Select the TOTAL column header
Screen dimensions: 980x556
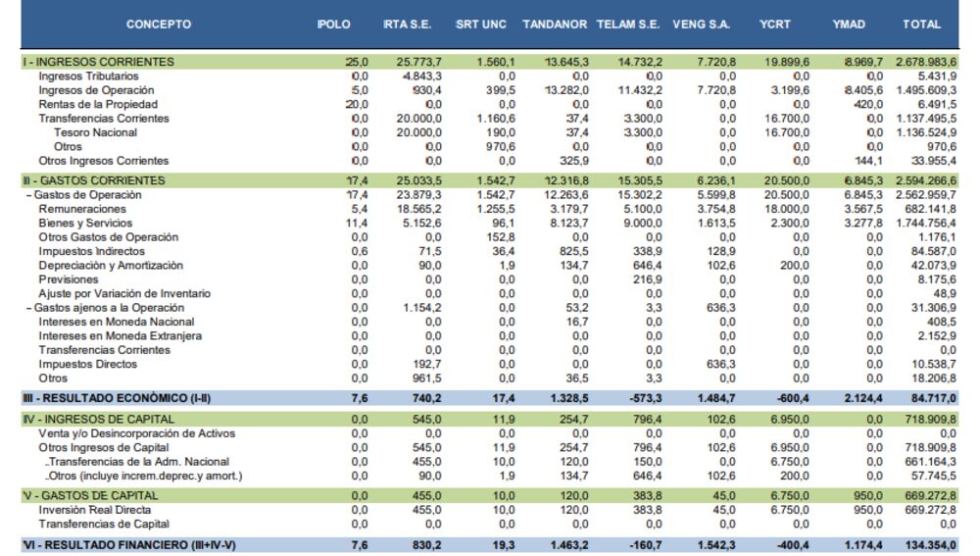(921, 25)
